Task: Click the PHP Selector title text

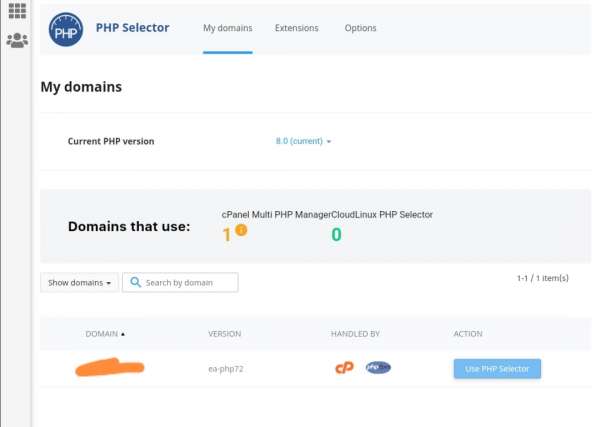Action: (132, 28)
